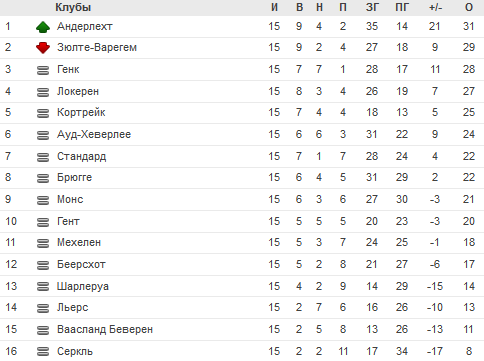484x361 pixels.
Task: Click the unchanged position icon beside Монс
Action: pyautogui.click(x=43, y=200)
